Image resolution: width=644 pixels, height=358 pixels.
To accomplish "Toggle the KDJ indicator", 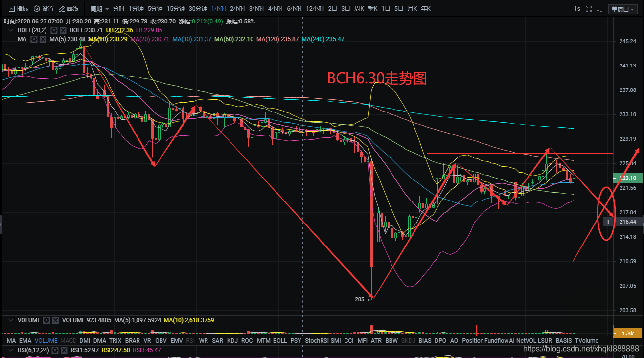I will tap(232, 341).
